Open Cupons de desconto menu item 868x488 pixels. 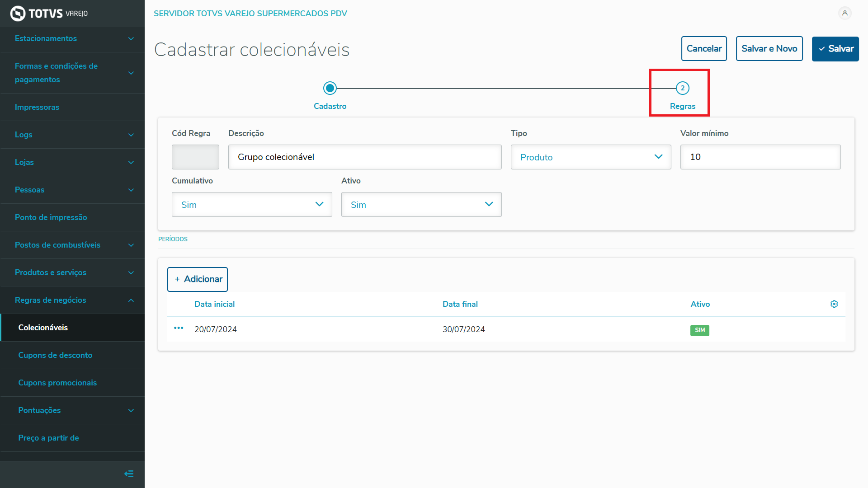[55, 355]
